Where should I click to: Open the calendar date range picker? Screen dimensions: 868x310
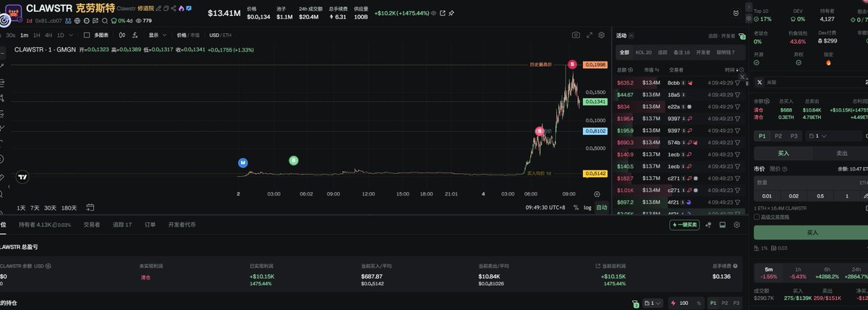click(90, 207)
